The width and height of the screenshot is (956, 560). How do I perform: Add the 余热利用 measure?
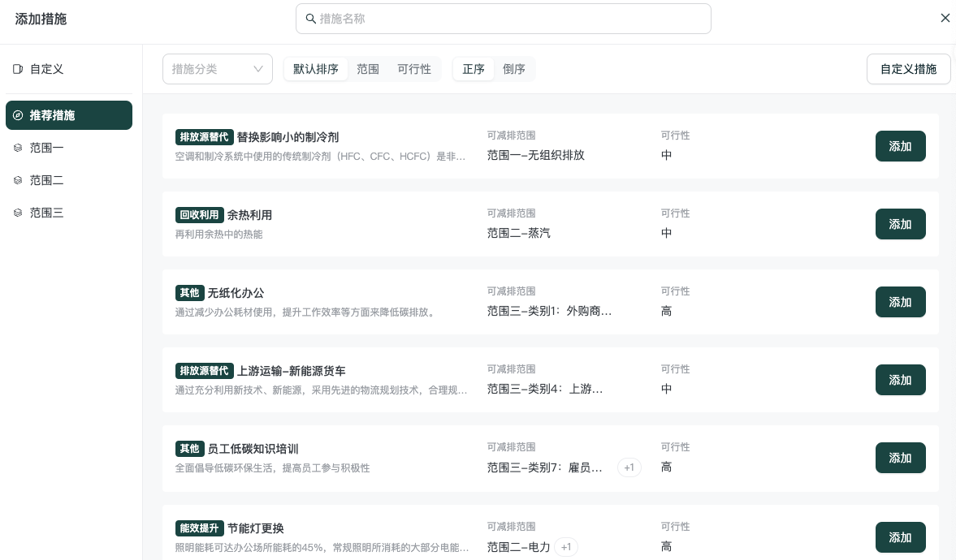pyautogui.click(x=900, y=224)
